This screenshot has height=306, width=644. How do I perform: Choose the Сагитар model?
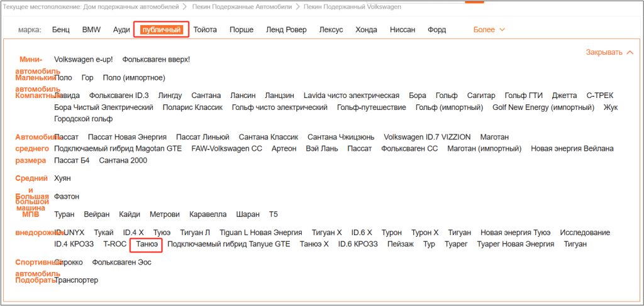[x=481, y=96]
